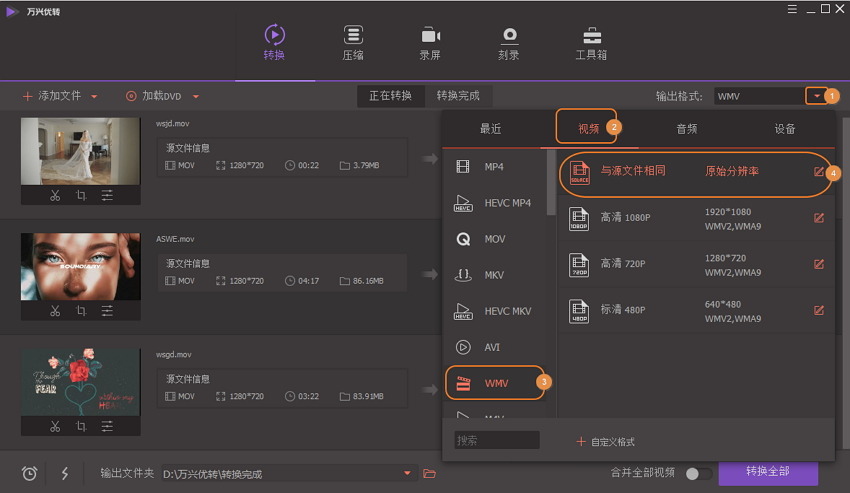850x493 pixels.
Task: Switch to the 设备 tab
Action: pyautogui.click(x=784, y=129)
